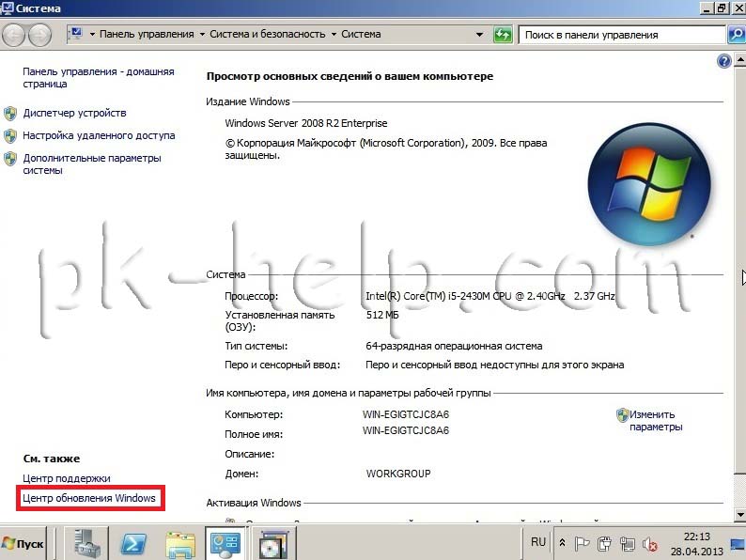
Task: Click Изменить параметры link
Action: (x=656, y=421)
